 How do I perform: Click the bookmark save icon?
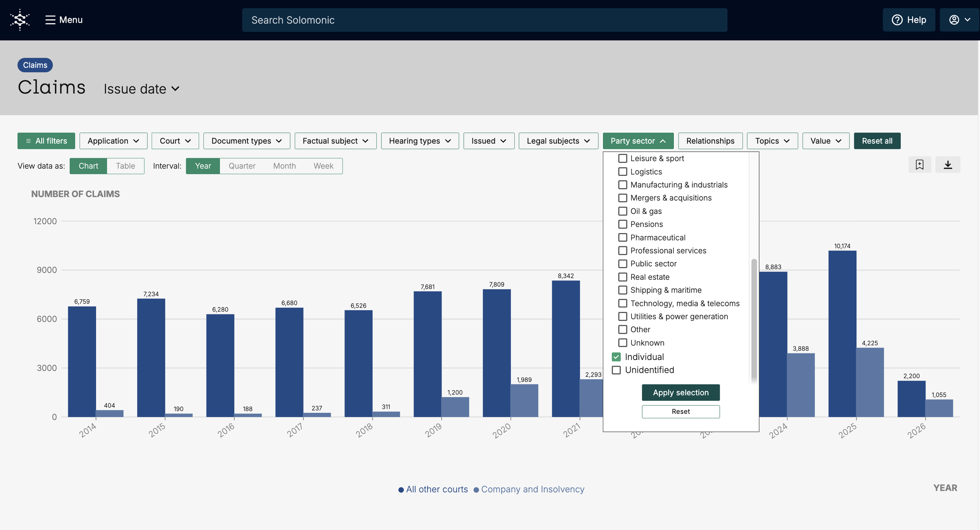919,165
